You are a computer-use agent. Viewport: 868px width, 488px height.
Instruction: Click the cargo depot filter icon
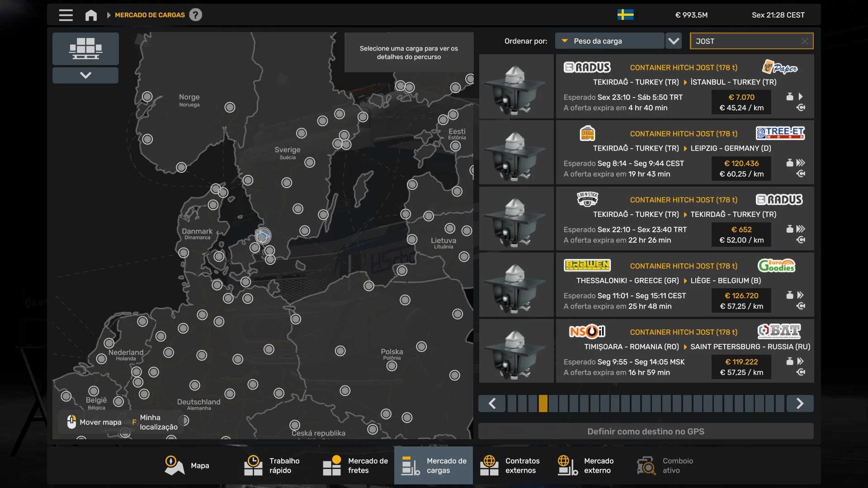point(85,48)
